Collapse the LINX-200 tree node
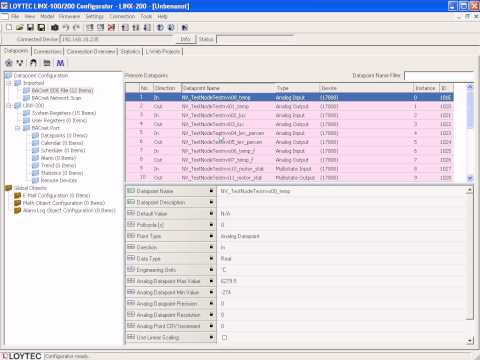This screenshot has width=480, height=360. (10, 106)
